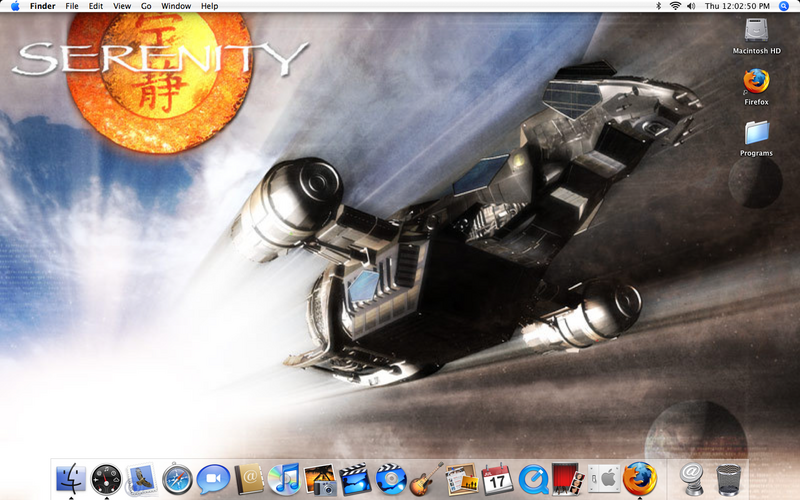Viewport: 800px width, 500px height.
Task: Open the volume control in menu bar
Action: pos(691,6)
